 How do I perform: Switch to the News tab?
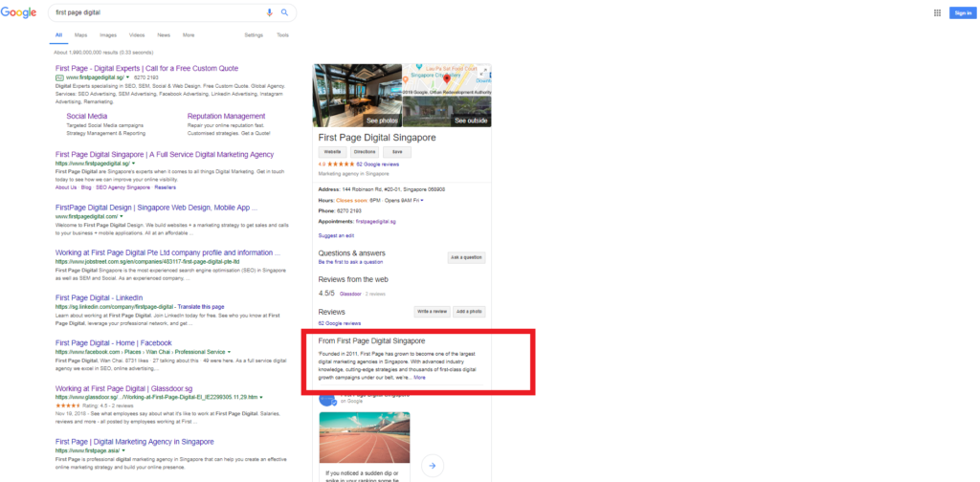164,35
